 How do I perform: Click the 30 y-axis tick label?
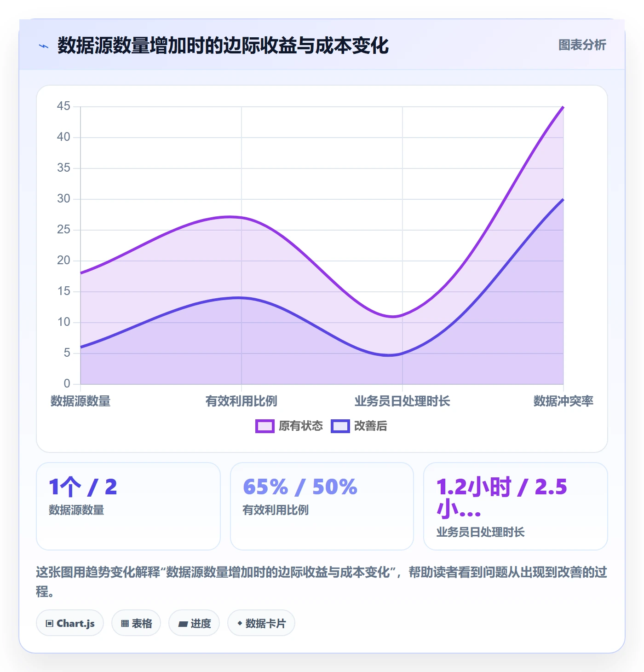[x=63, y=199]
